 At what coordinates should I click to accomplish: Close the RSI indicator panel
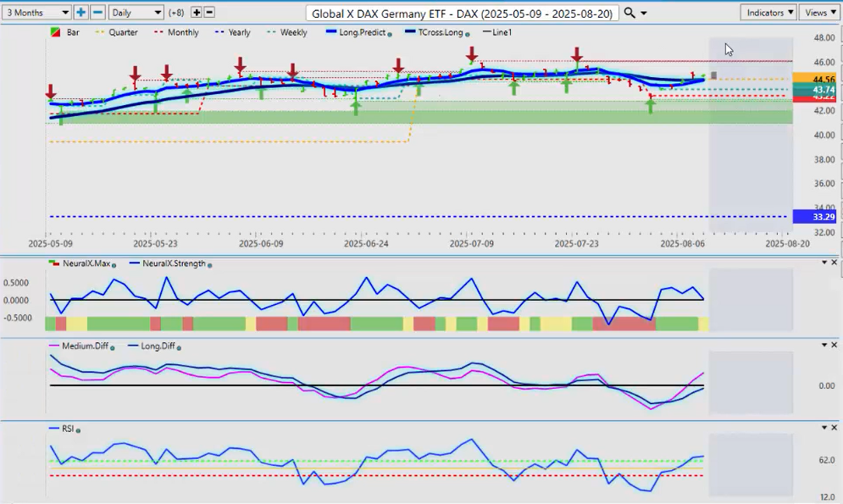[x=834, y=429]
